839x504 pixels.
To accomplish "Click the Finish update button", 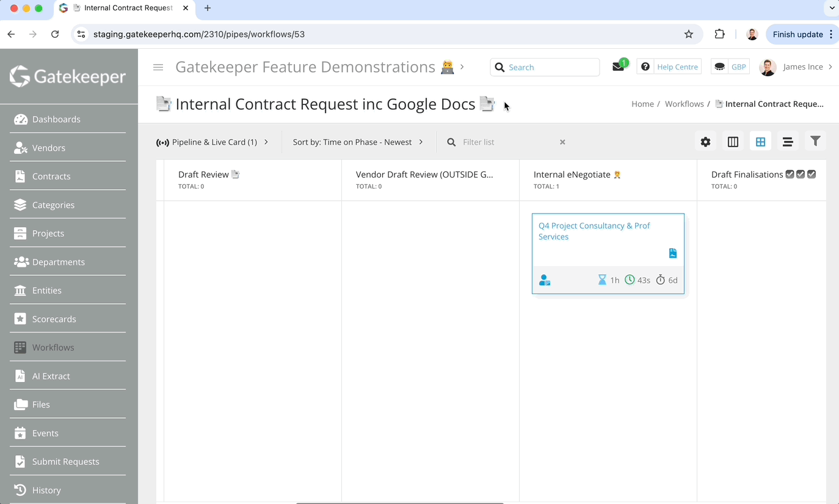I will (x=798, y=34).
